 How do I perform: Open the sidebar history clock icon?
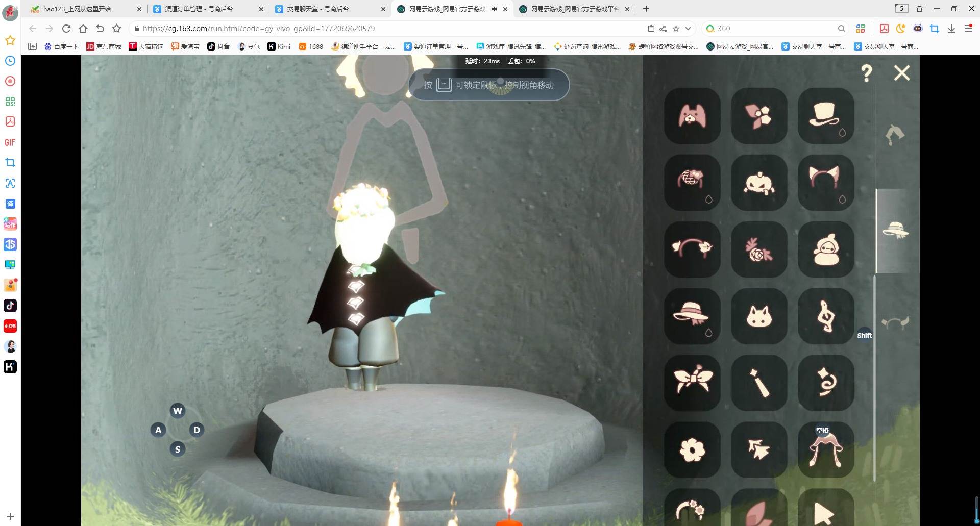[x=10, y=61]
